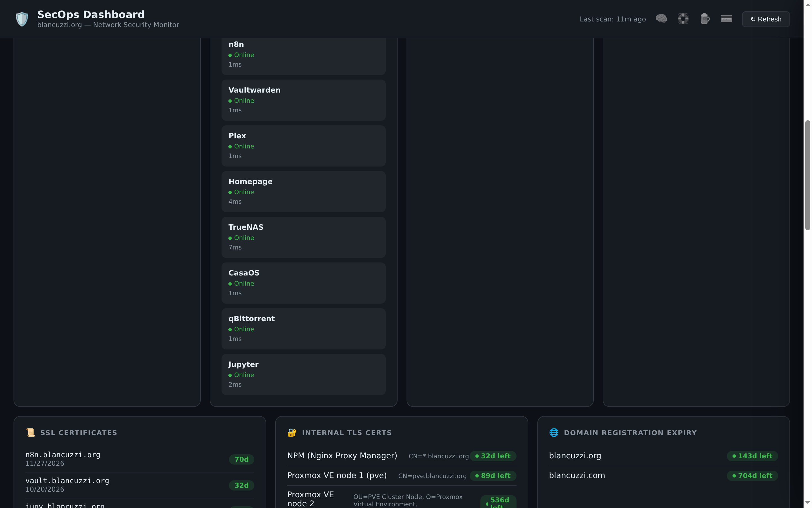Click the TrueNAS 7ms latency value
Viewport: 812px width, 508px height.
[x=235, y=247]
